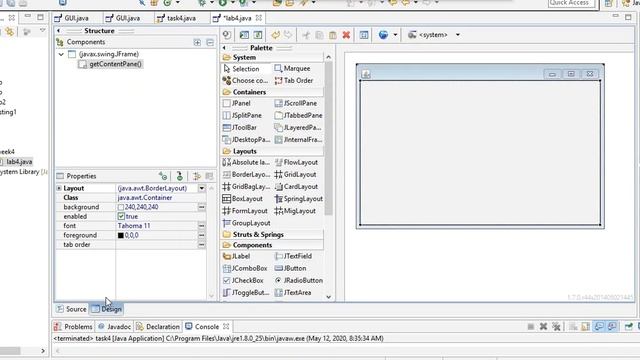Open Tab Order tool in palette
Viewport: 640px width, 360px height.
click(x=294, y=81)
